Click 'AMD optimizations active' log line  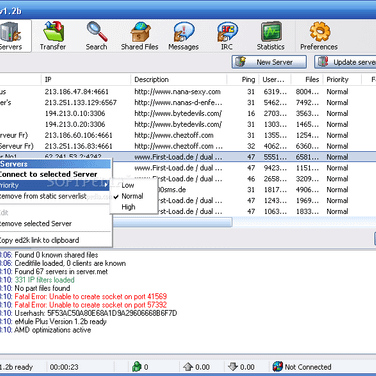tap(53, 330)
